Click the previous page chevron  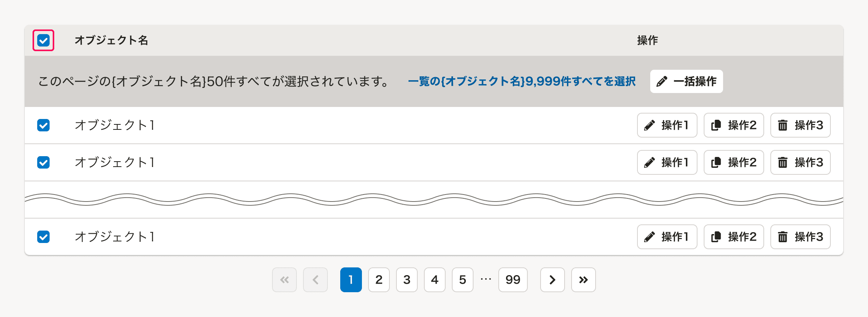coord(315,280)
